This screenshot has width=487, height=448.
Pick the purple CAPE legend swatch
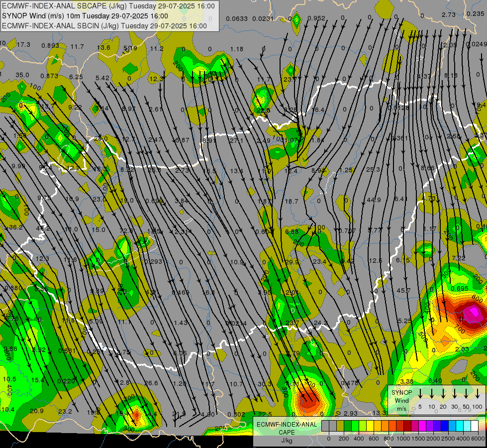point(429,426)
